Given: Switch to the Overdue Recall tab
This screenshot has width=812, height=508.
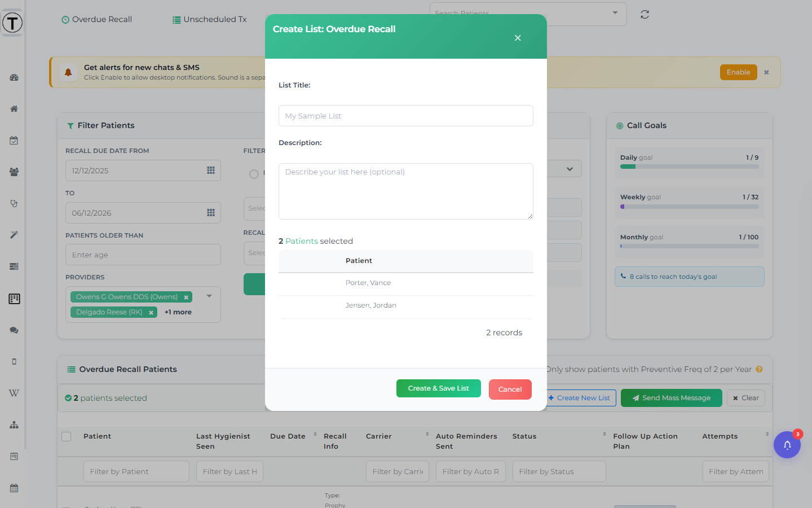Looking at the screenshot, I should tap(96, 19).
